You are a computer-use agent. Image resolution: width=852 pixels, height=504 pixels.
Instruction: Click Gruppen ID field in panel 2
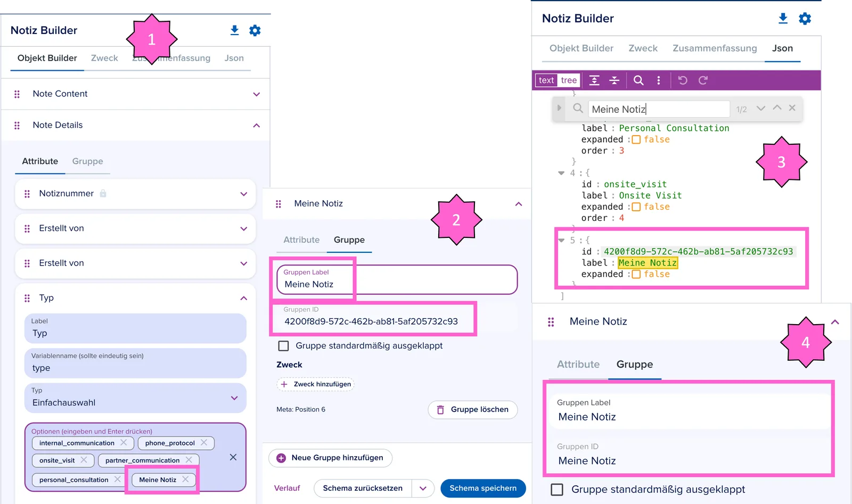point(397,317)
